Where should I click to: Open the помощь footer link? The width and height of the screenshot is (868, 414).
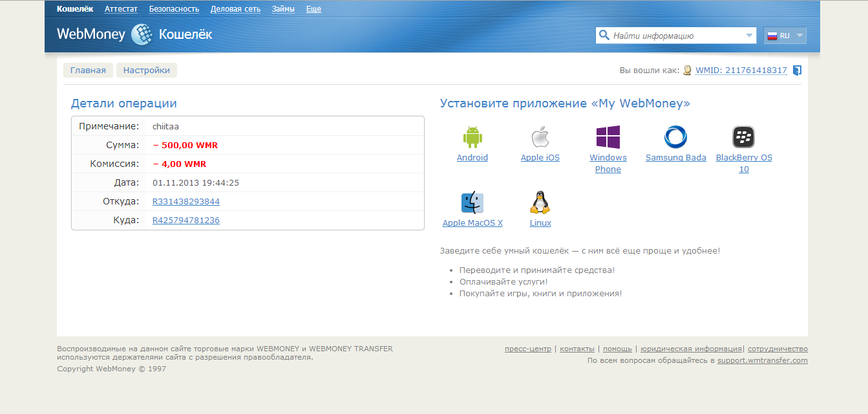[x=617, y=349]
